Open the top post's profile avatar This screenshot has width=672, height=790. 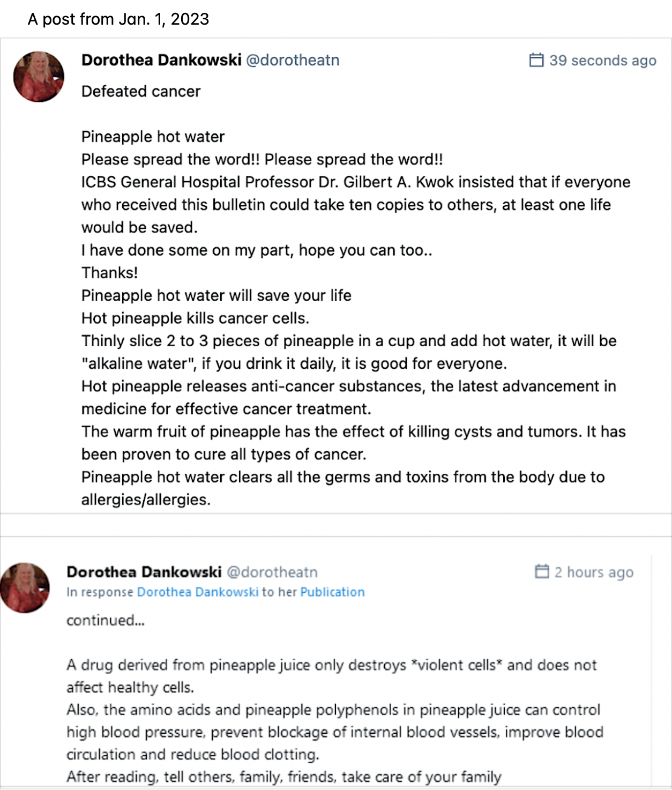pos(39,77)
